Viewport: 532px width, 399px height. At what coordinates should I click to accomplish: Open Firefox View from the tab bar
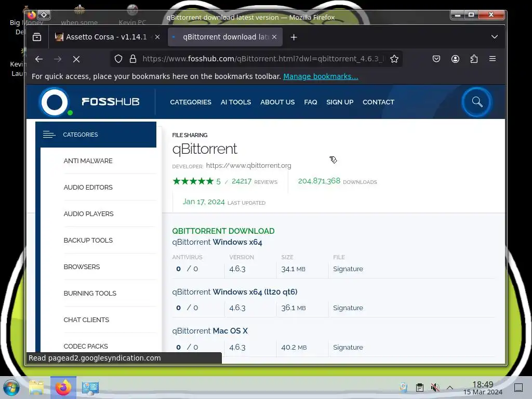(x=37, y=37)
